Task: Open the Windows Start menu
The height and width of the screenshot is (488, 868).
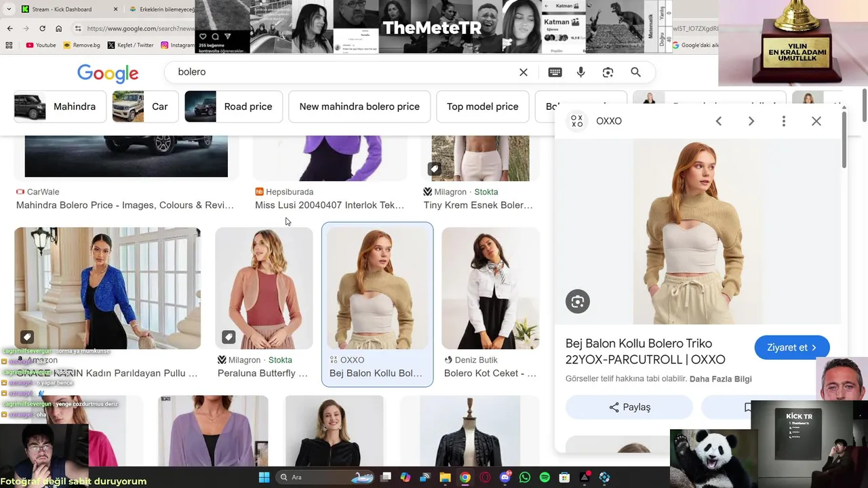Action: click(264, 477)
